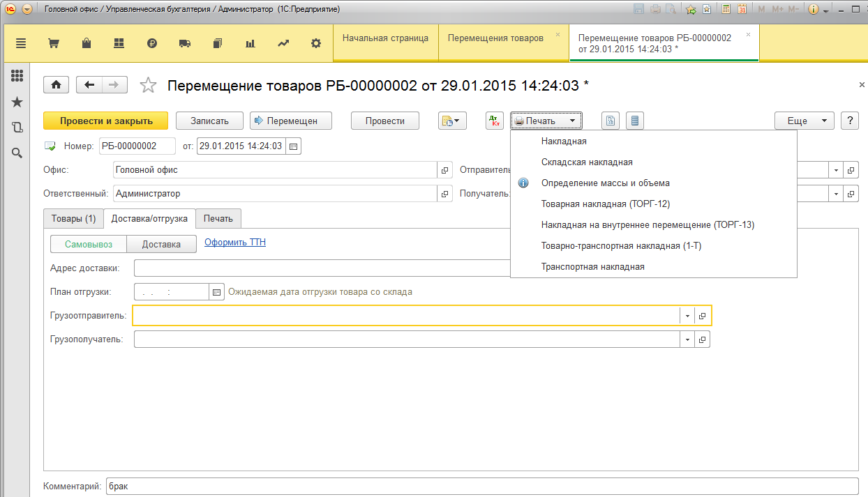Open the Начальная страница tab
The image size is (868, 497).
386,43
